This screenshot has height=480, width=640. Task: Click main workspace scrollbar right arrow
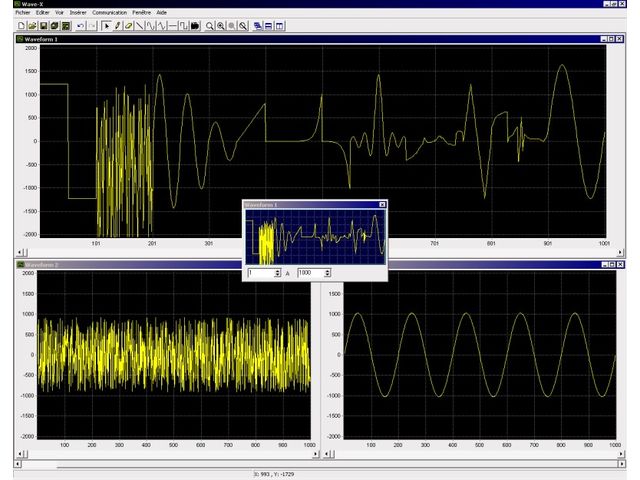pyautogui.click(x=622, y=464)
